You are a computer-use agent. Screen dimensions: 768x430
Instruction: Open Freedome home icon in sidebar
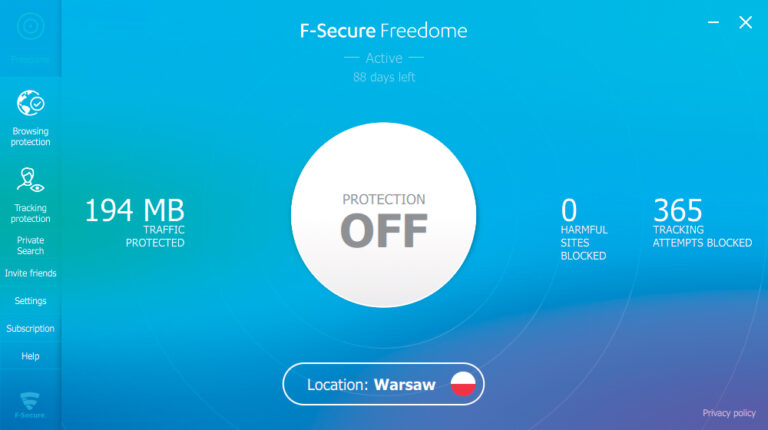[x=30, y=28]
